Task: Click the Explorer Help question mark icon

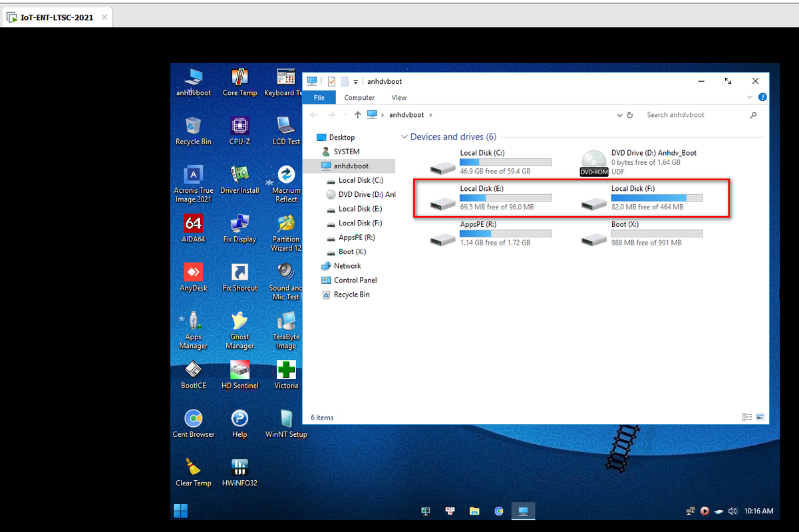Action: tap(762, 97)
